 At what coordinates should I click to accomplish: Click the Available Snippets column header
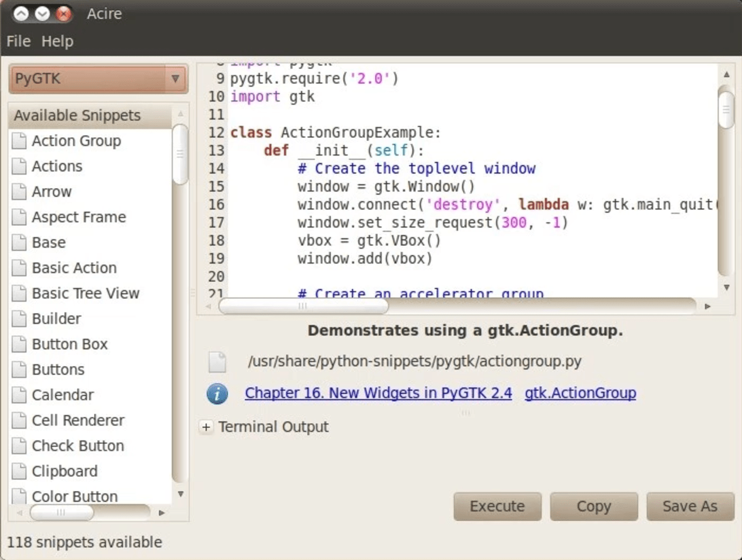pyautogui.click(x=90, y=116)
